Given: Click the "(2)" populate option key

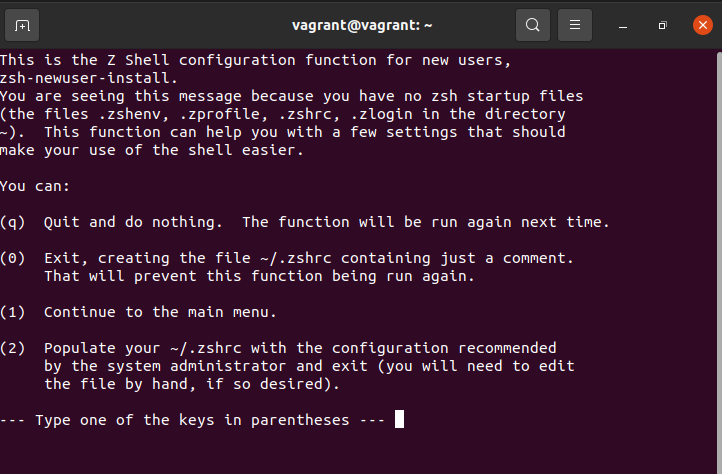Looking at the screenshot, I should coord(13,348).
